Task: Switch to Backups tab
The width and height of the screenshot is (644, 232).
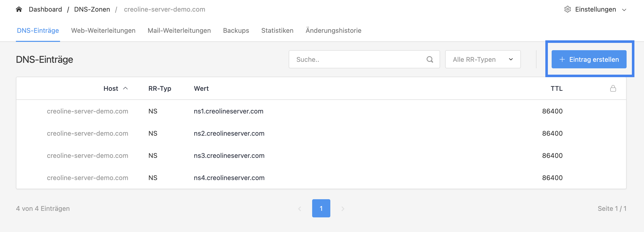Action: coord(236,31)
